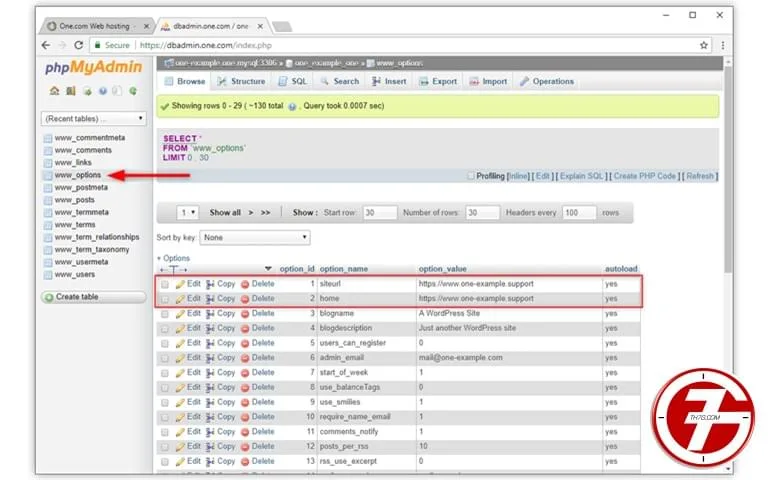Open the SQL tab

click(292, 81)
